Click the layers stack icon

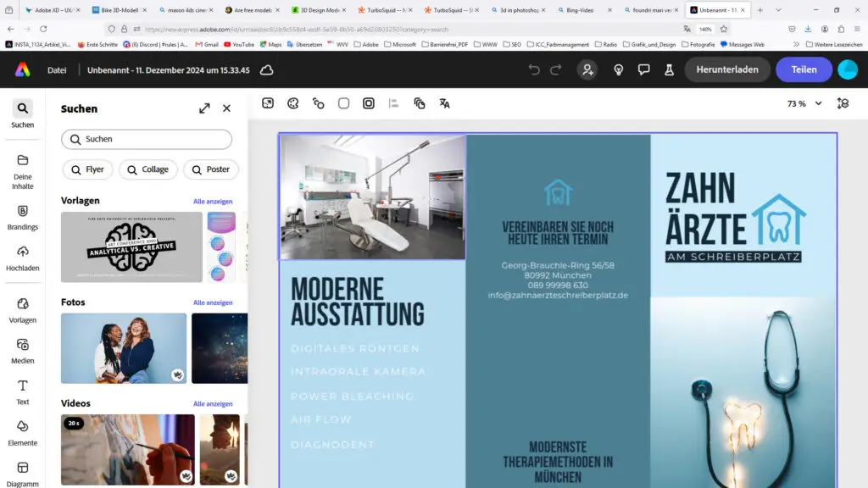click(419, 103)
